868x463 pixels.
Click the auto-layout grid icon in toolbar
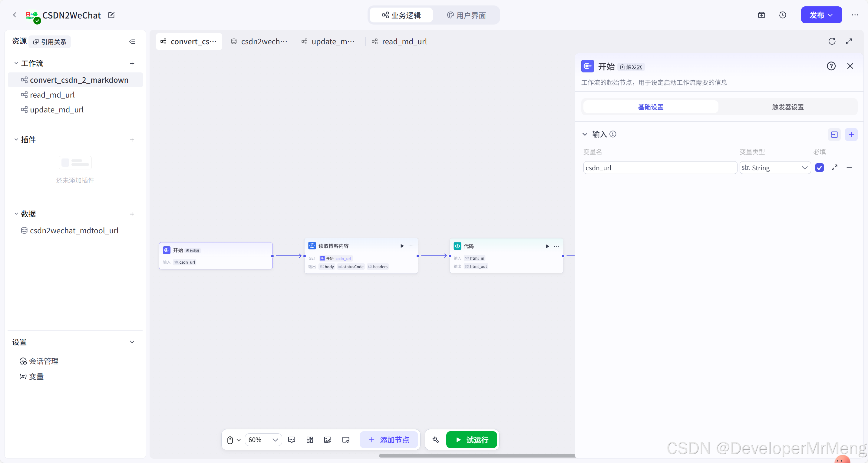[x=309, y=440]
